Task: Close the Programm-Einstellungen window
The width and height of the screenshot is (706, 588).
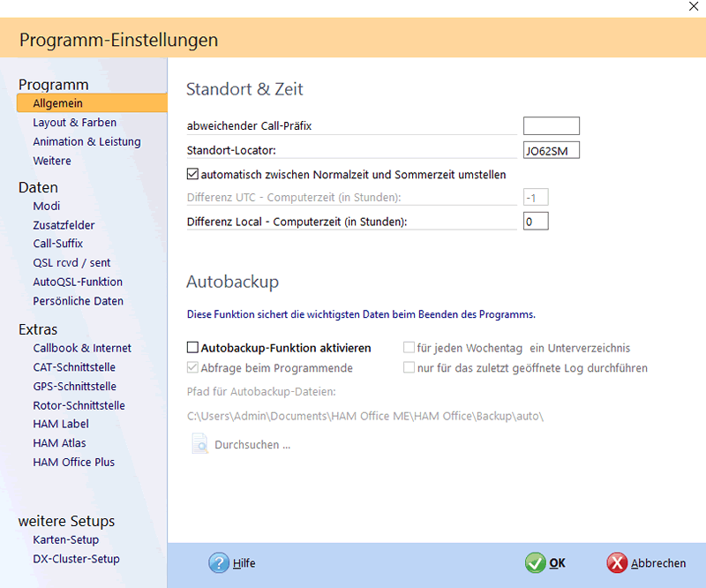Action: pyautogui.click(x=694, y=7)
